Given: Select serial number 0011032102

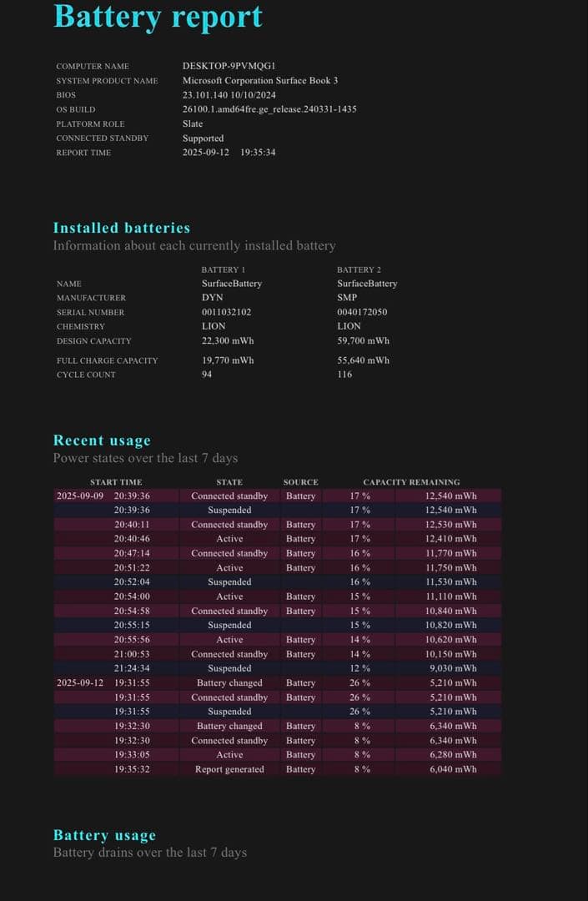Looking at the screenshot, I should pyautogui.click(x=226, y=312).
